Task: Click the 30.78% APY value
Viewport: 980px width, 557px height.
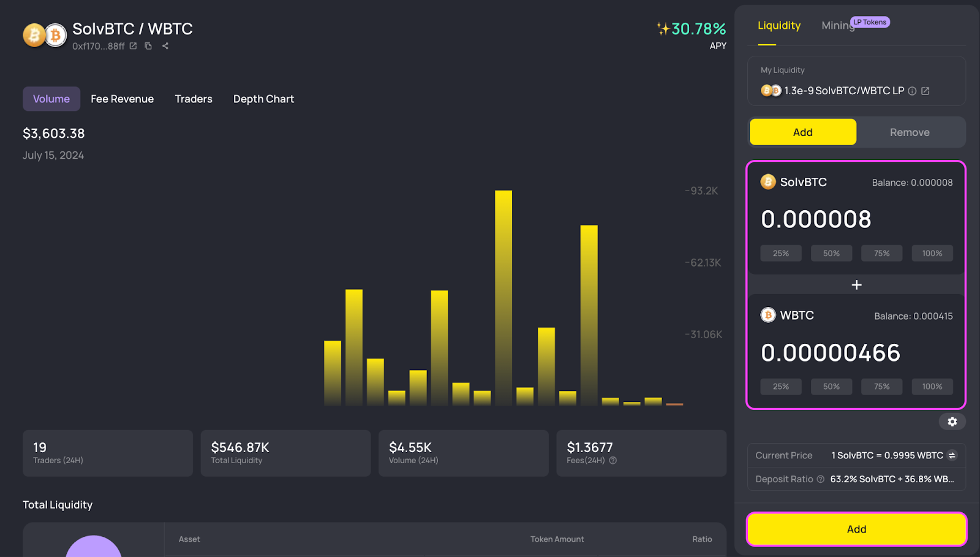Action: (698, 29)
